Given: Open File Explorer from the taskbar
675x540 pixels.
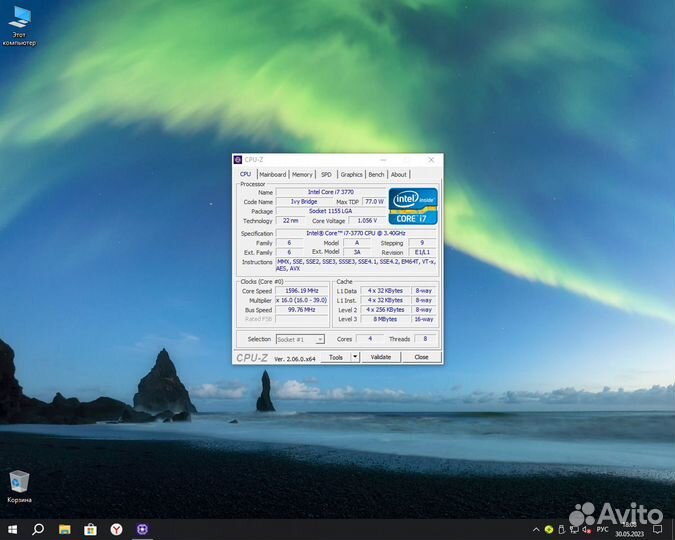Looking at the screenshot, I should [64, 529].
